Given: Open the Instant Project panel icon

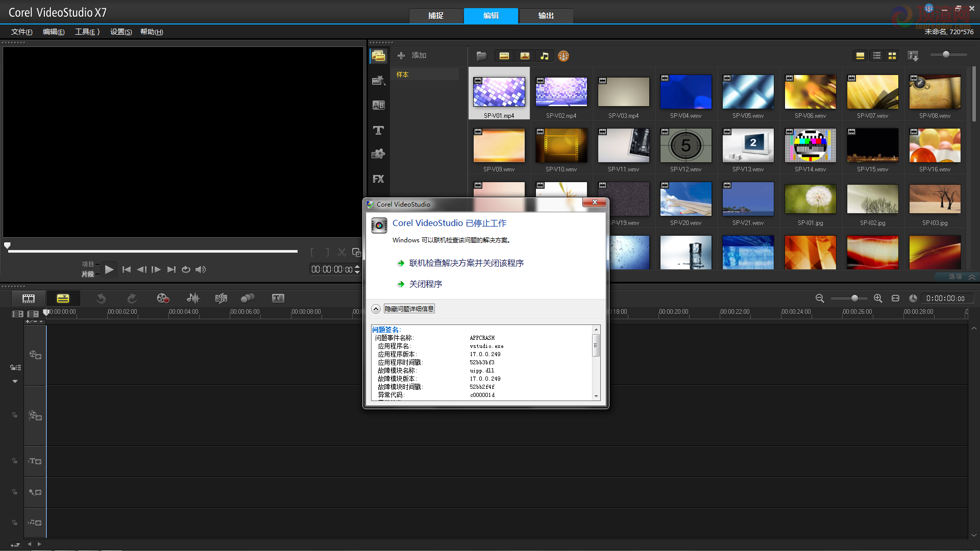Looking at the screenshot, I should 378,81.
